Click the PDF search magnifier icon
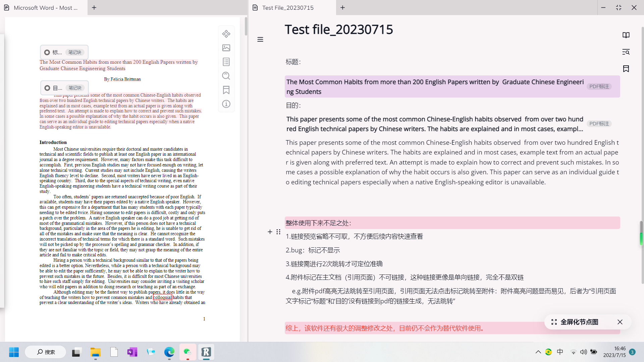 tap(226, 76)
